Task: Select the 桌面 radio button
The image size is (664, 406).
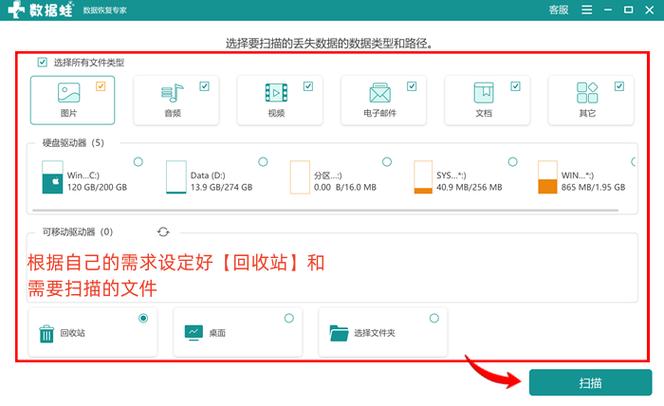Action: tap(289, 318)
